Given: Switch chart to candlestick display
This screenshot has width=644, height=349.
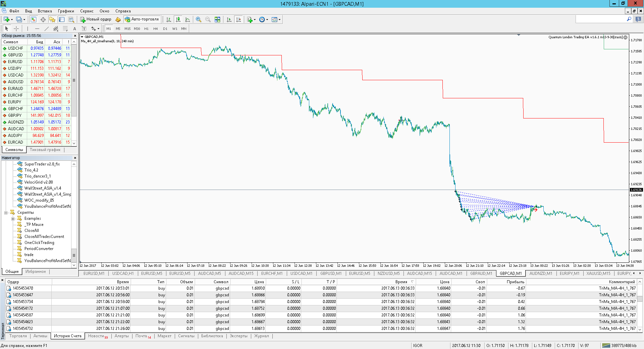Looking at the screenshot, I should coord(178,19).
